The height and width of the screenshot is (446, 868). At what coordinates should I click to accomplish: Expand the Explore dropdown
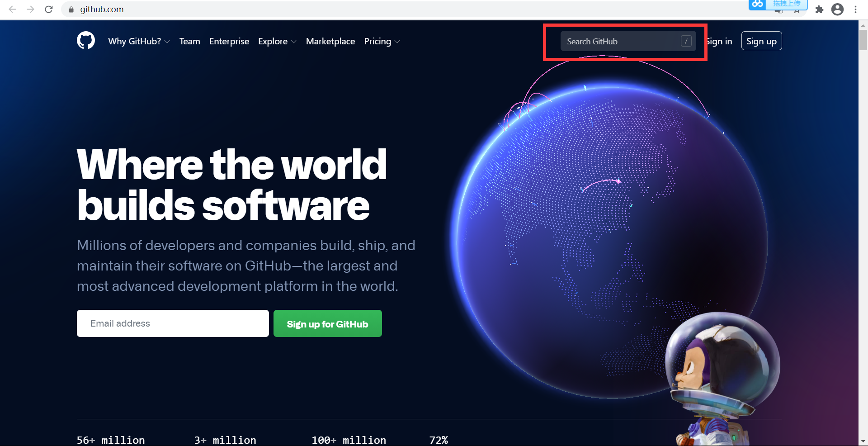pyautogui.click(x=277, y=41)
